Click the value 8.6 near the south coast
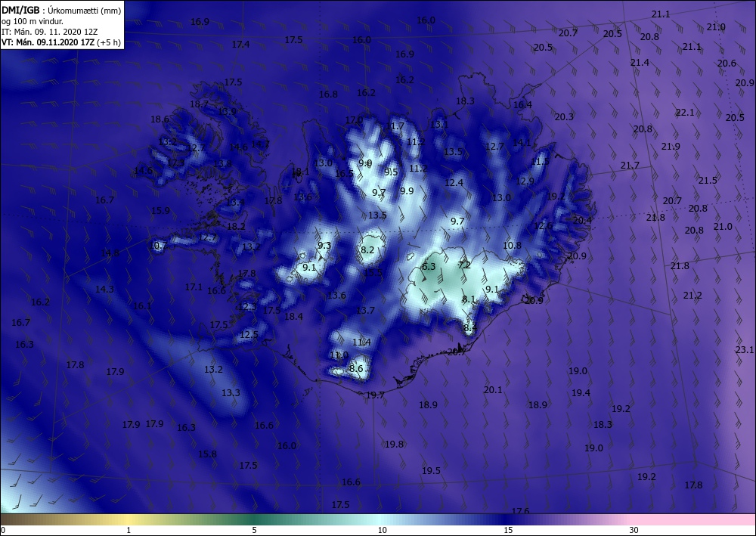 [x=356, y=369]
